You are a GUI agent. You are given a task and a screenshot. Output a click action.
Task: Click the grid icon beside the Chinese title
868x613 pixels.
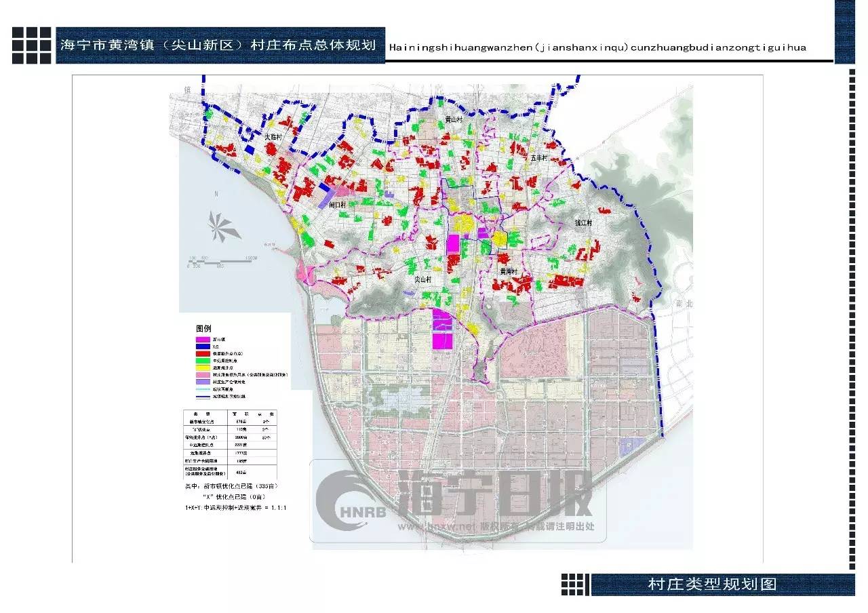coord(32,45)
